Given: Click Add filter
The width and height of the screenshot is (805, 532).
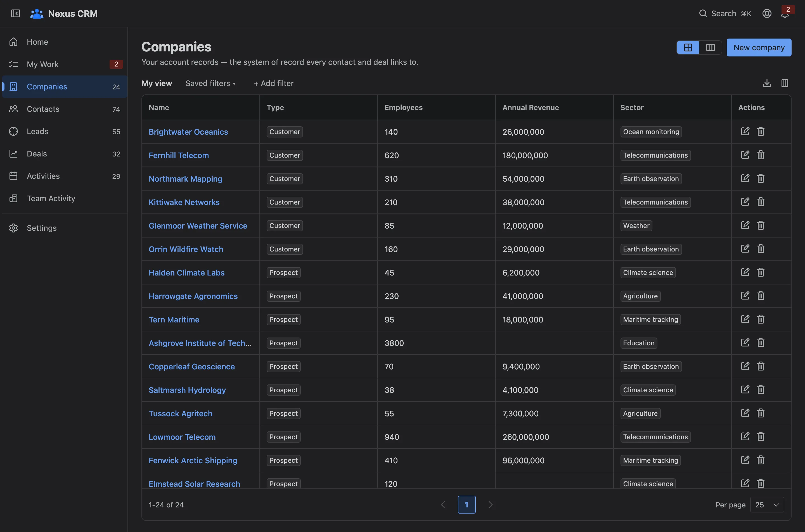Looking at the screenshot, I should [x=274, y=84].
